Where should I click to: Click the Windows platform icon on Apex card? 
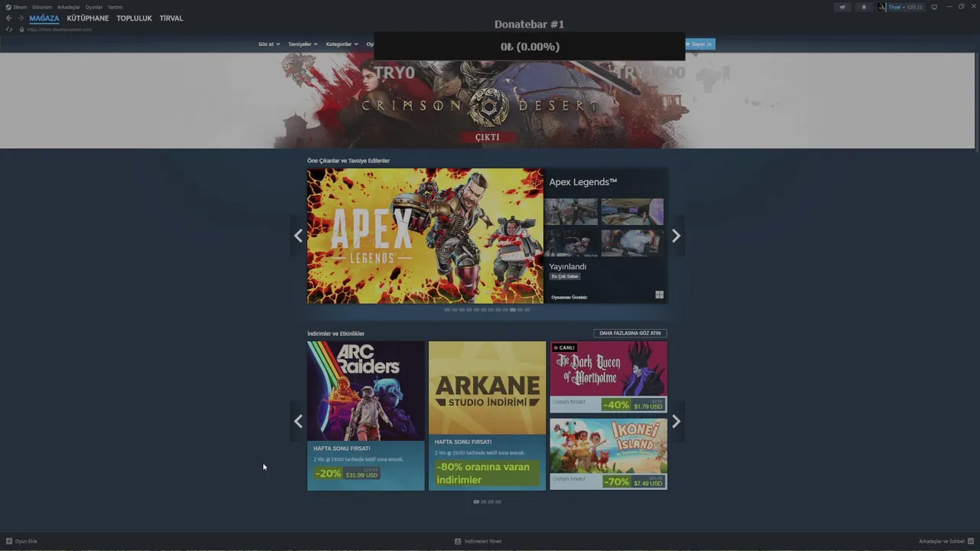pyautogui.click(x=659, y=295)
